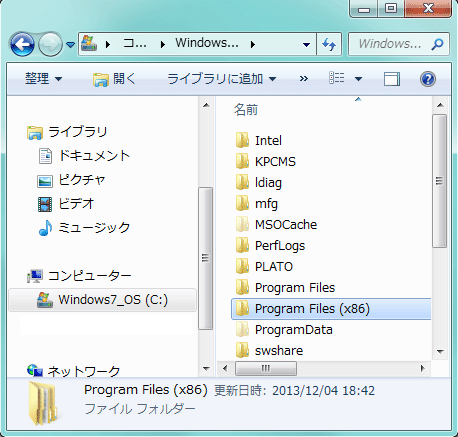This screenshot has width=458, height=437.
Task: Click the 開く button
Action: (x=114, y=79)
